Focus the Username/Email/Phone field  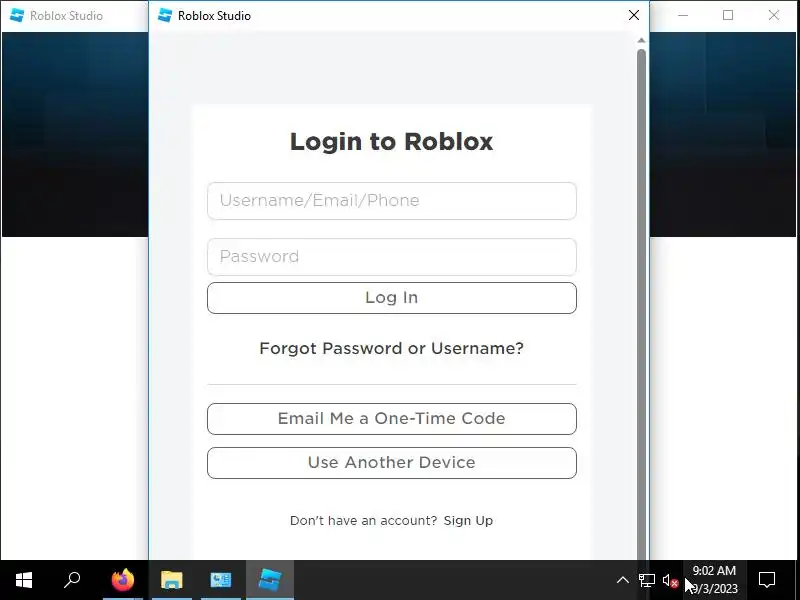(x=392, y=201)
